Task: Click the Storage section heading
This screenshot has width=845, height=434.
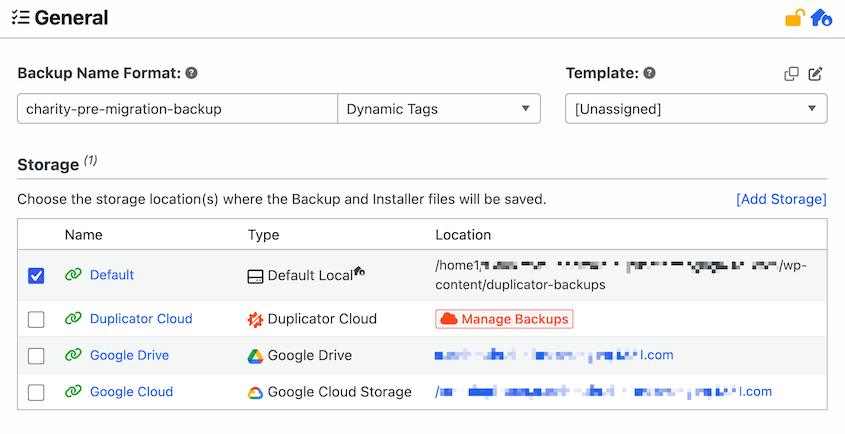Action: click(49, 164)
